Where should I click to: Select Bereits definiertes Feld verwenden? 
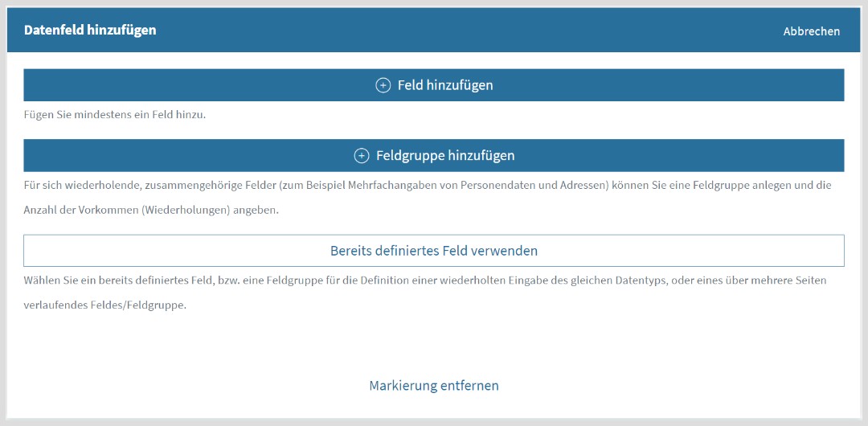click(x=433, y=251)
